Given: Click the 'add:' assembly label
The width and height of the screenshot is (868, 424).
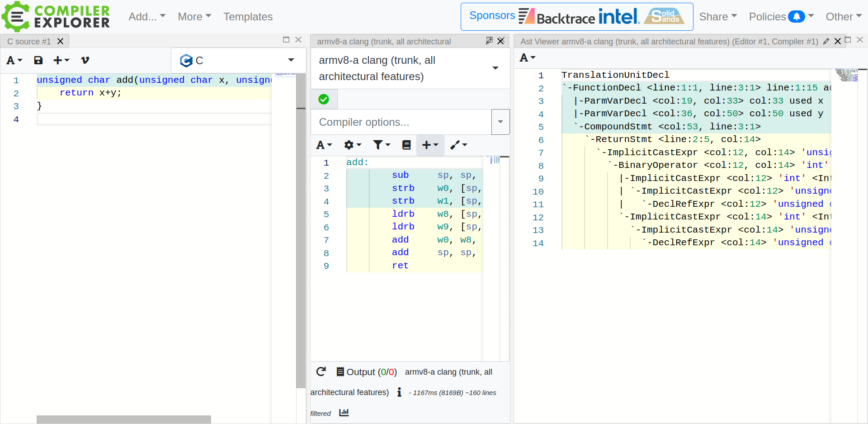Looking at the screenshot, I should click(x=357, y=162).
